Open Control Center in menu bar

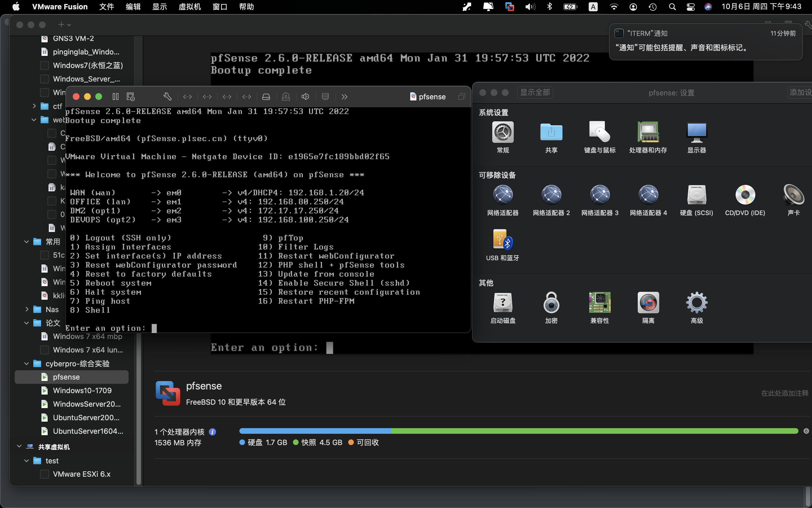[690, 7]
